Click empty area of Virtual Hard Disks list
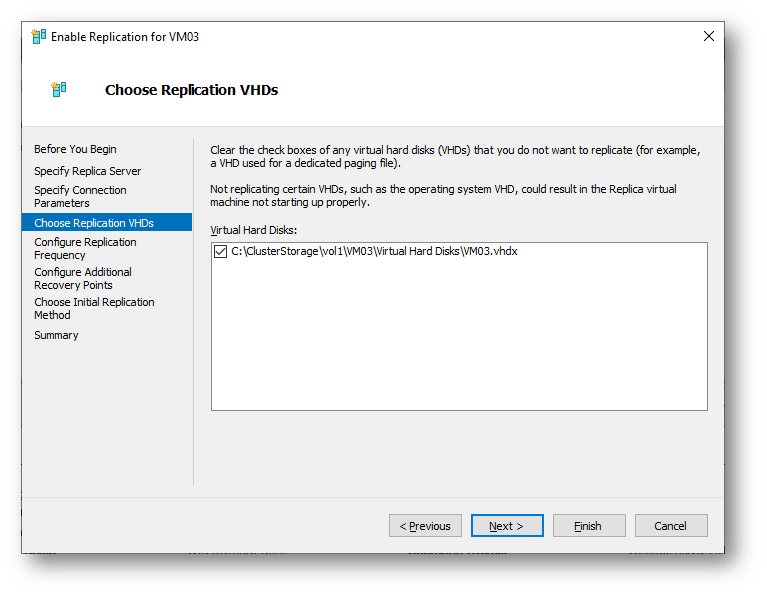The image size is (767, 596). pyautogui.click(x=459, y=338)
